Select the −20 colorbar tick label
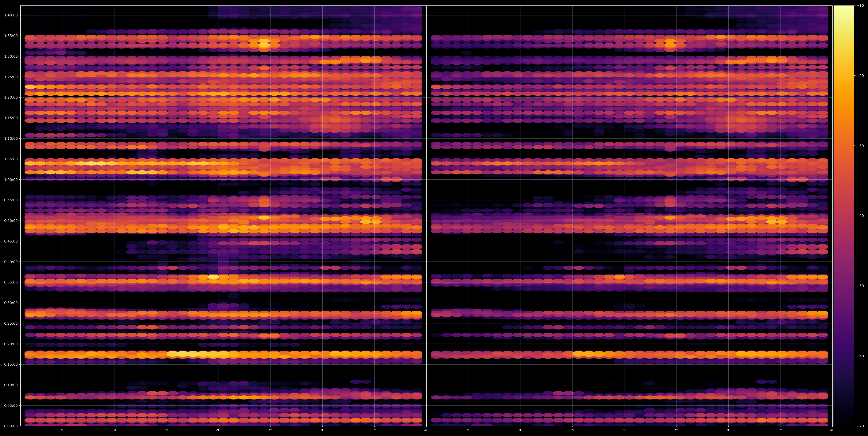Screen dimensions: 868x436 [860, 76]
